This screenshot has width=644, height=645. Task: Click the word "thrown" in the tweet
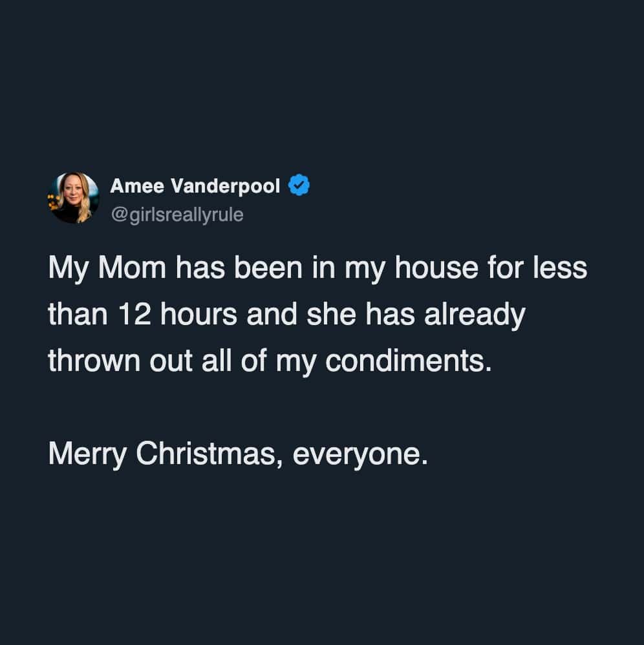point(90,361)
